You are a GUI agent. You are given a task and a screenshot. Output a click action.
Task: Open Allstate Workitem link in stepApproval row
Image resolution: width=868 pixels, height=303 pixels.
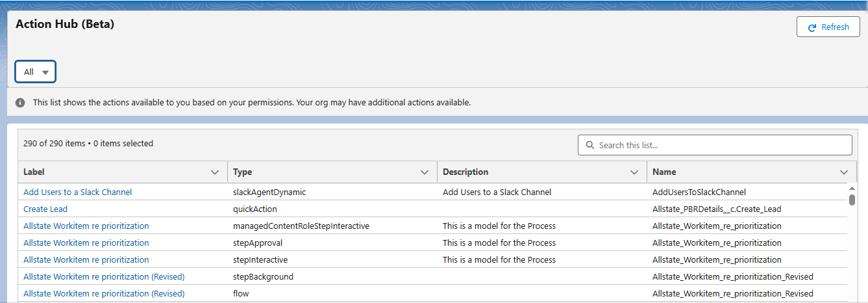point(86,243)
